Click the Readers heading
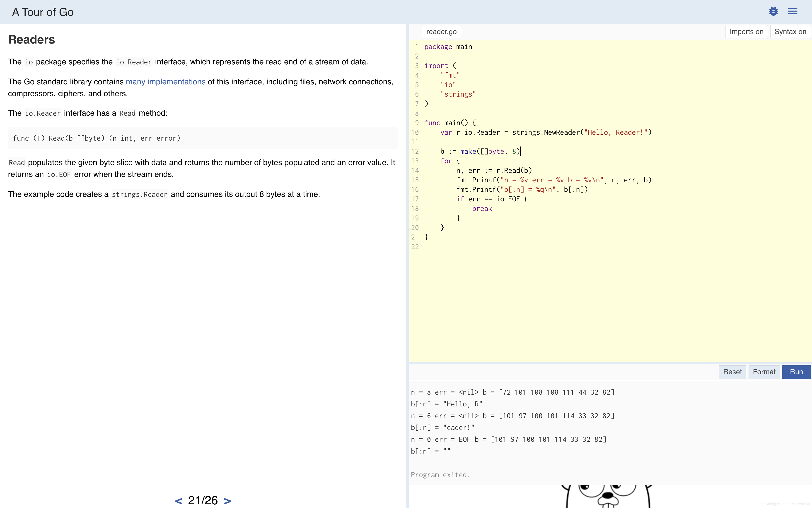This screenshot has height=508, width=812. point(31,40)
